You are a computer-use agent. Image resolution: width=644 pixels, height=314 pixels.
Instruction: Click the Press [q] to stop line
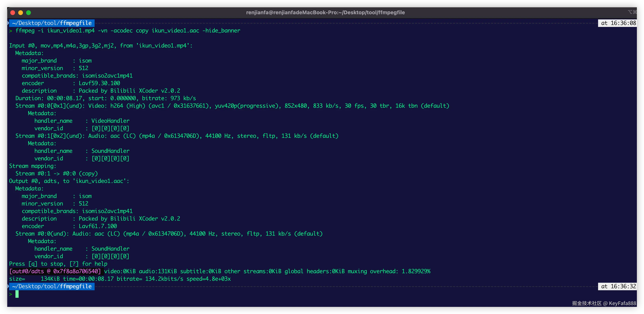pos(58,264)
